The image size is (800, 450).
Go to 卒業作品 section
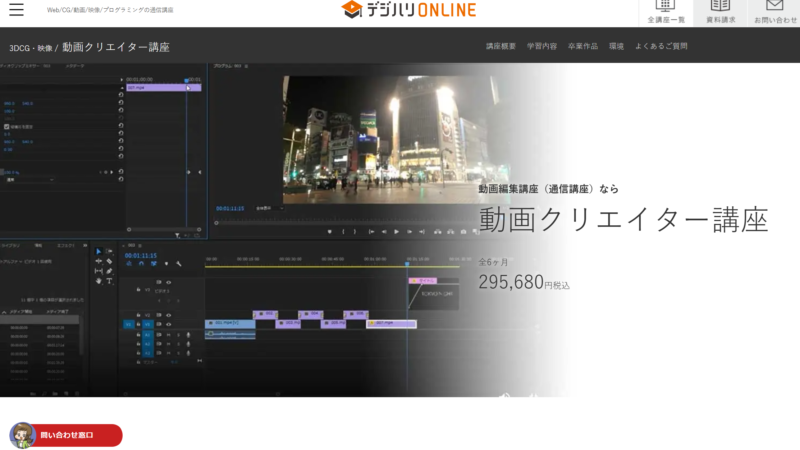pos(583,46)
